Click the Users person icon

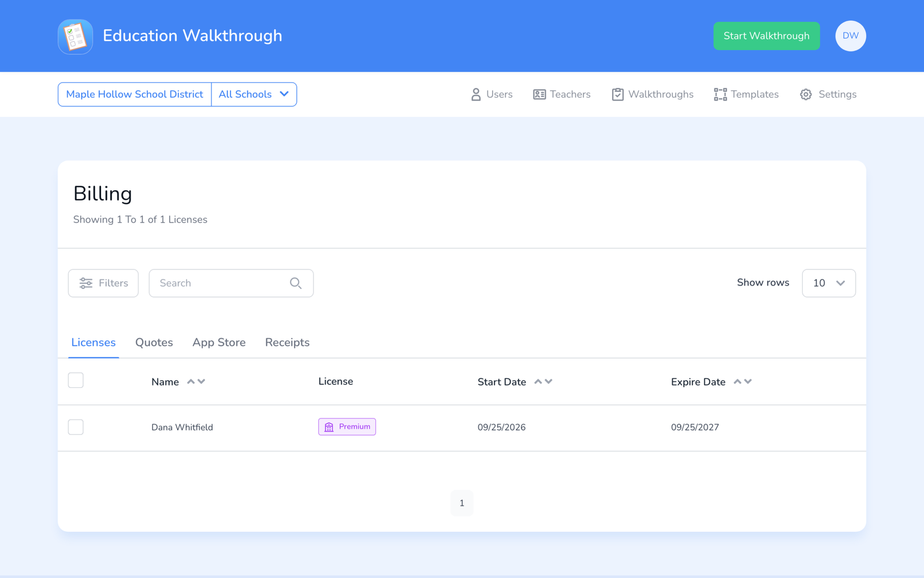tap(476, 94)
